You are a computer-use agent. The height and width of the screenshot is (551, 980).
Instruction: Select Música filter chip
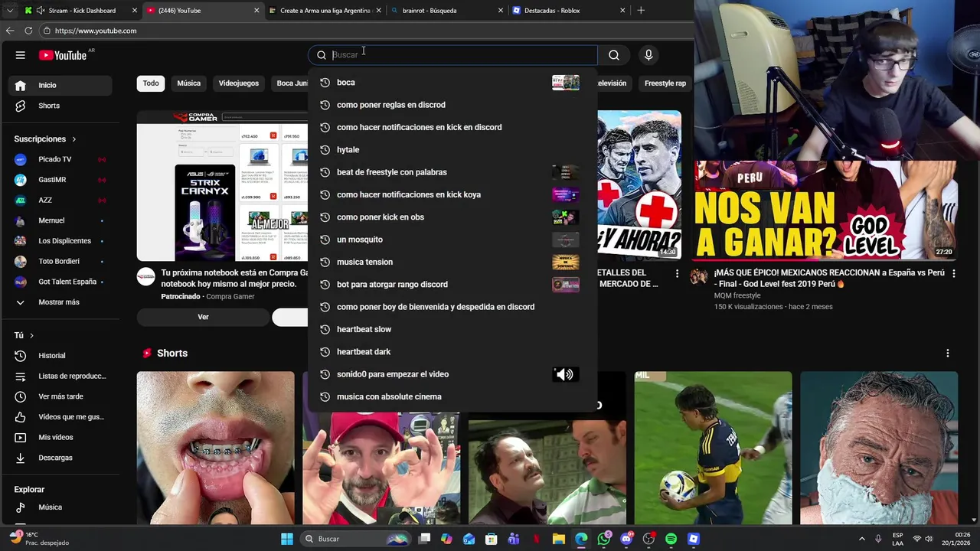coord(189,83)
